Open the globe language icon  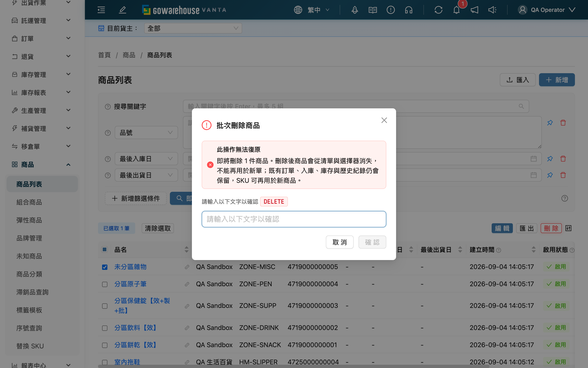coord(298,10)
